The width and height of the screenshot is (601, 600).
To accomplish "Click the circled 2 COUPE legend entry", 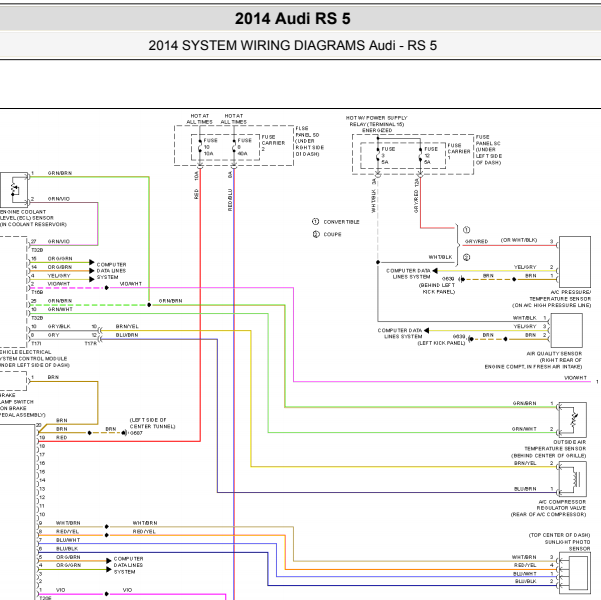I will pos(327,234).
